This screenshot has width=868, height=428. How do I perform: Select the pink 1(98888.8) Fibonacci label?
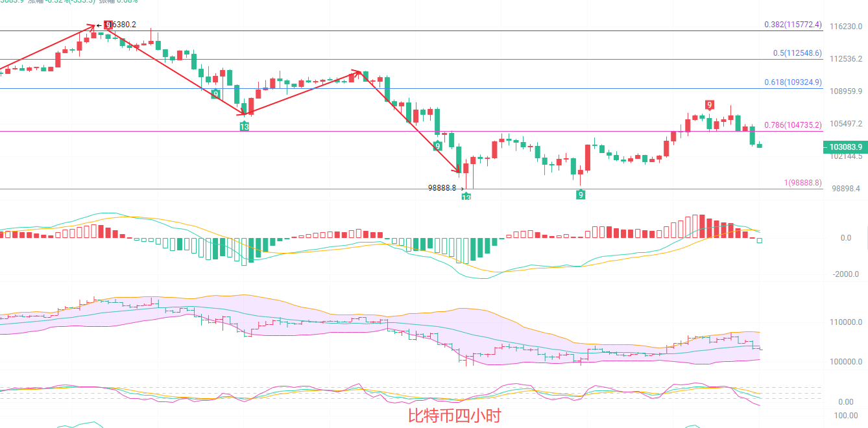click(802, 183)
